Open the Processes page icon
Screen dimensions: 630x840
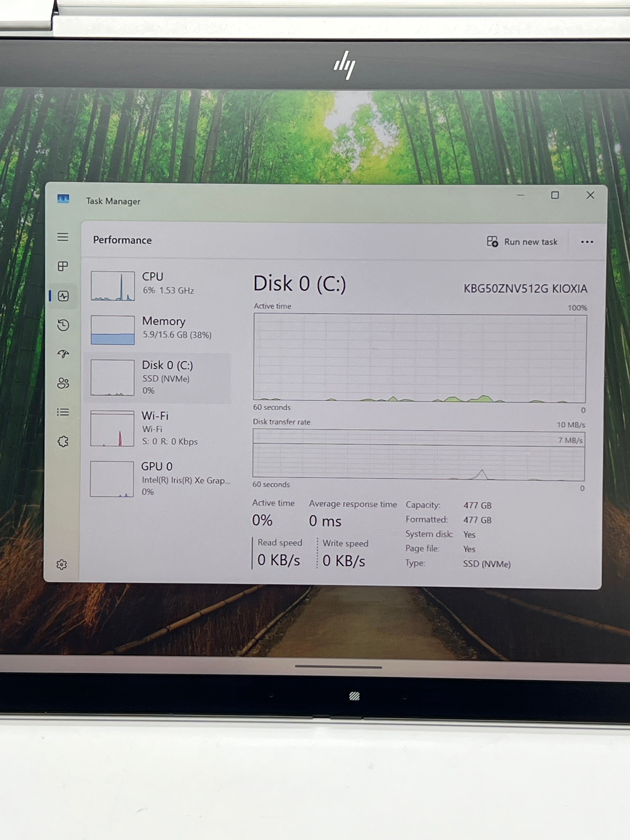click(x=63, y=266)
